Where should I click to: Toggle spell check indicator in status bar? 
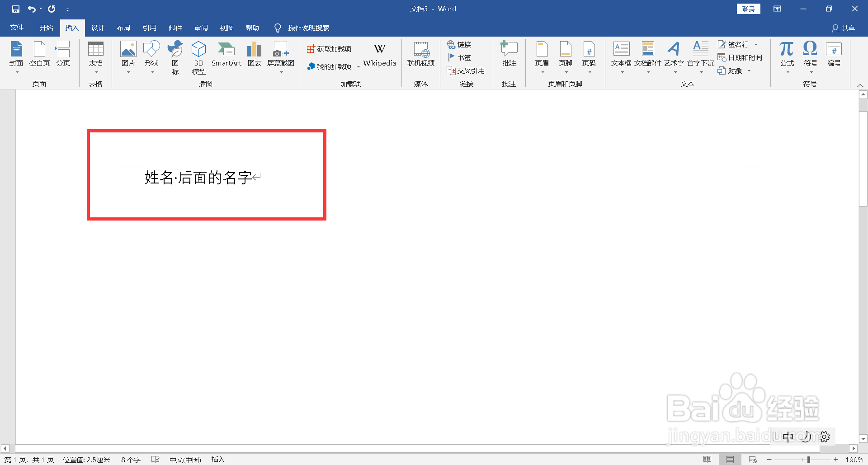pos(155,459)
